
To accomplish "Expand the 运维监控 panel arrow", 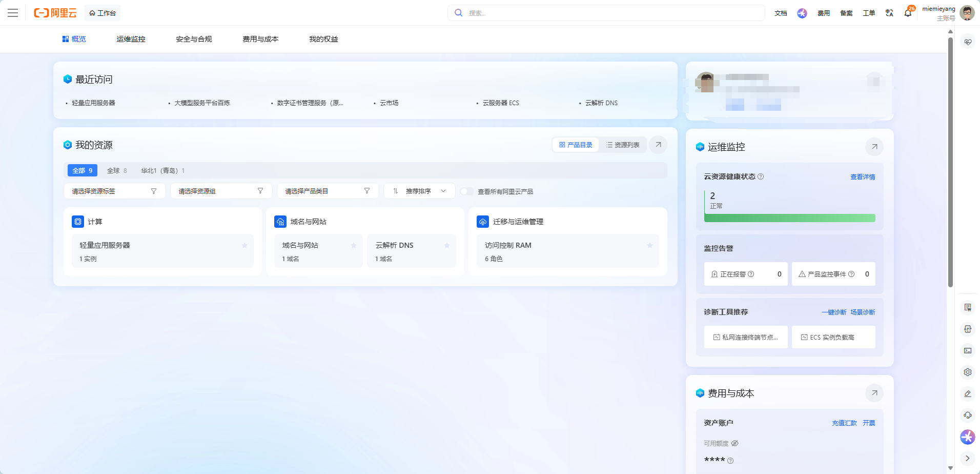I will pos(874,147).
